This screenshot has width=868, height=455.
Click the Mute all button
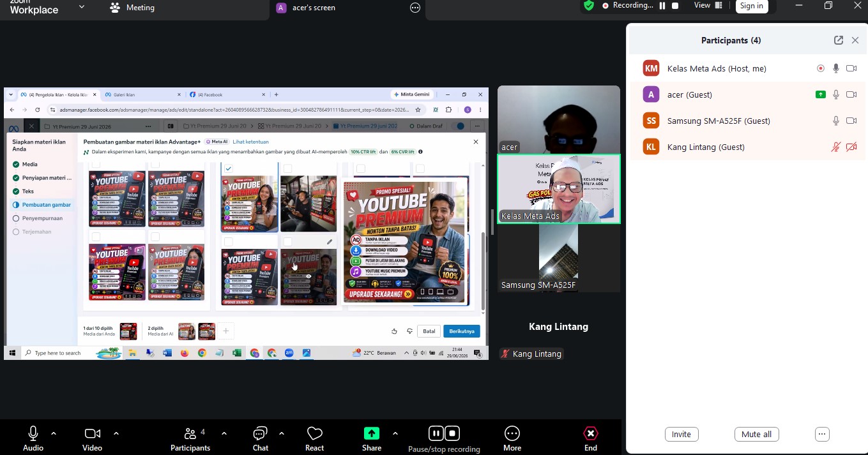point(757,434)
